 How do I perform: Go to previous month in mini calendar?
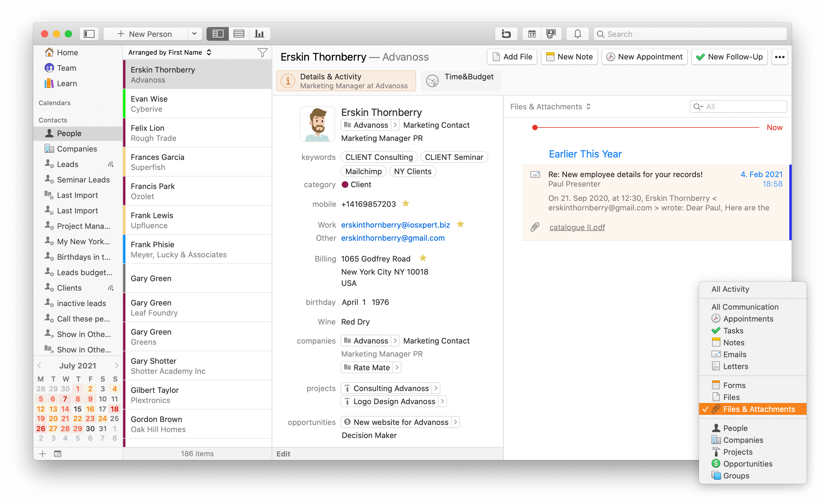pyautogui.click(x=40, y=366)
